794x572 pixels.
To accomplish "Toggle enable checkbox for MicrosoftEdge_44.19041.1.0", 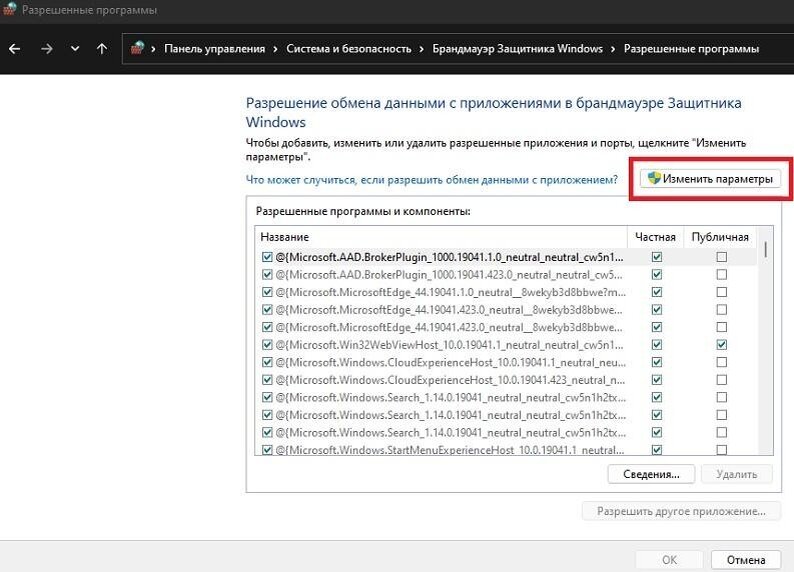I will point(267,292).
